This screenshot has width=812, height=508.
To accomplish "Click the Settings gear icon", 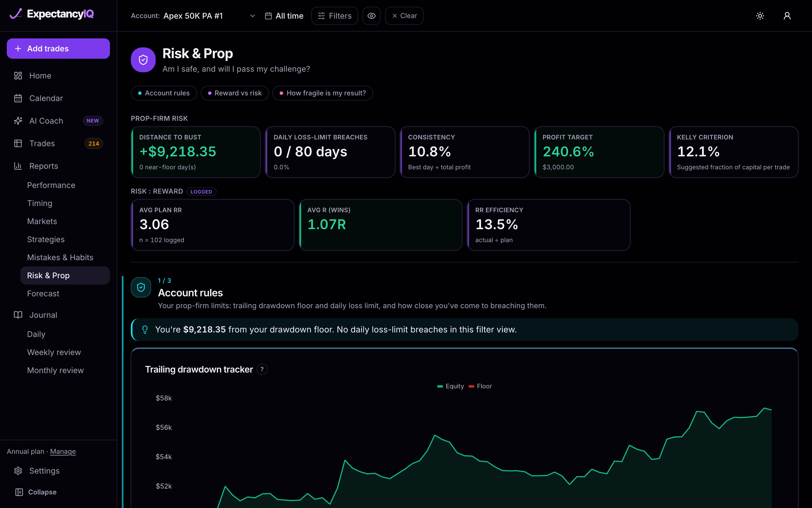I will pos(18,471).
